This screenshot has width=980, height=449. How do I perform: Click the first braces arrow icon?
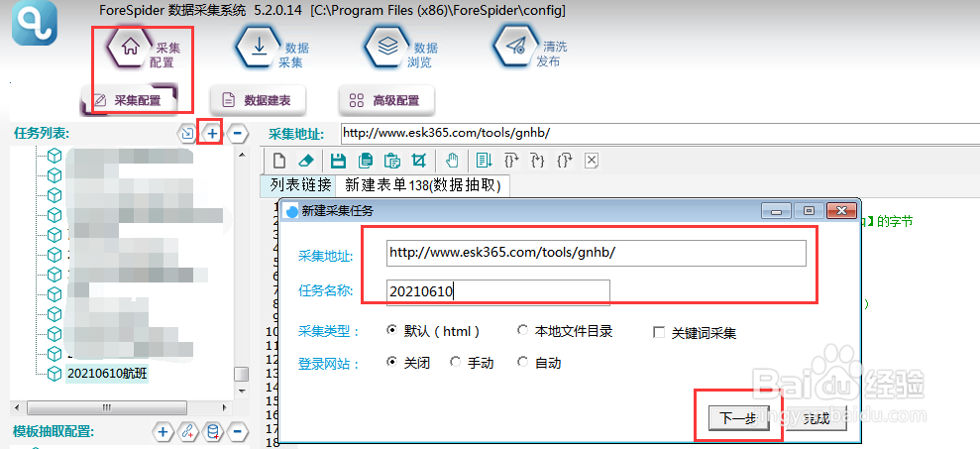tap(512, 161)
